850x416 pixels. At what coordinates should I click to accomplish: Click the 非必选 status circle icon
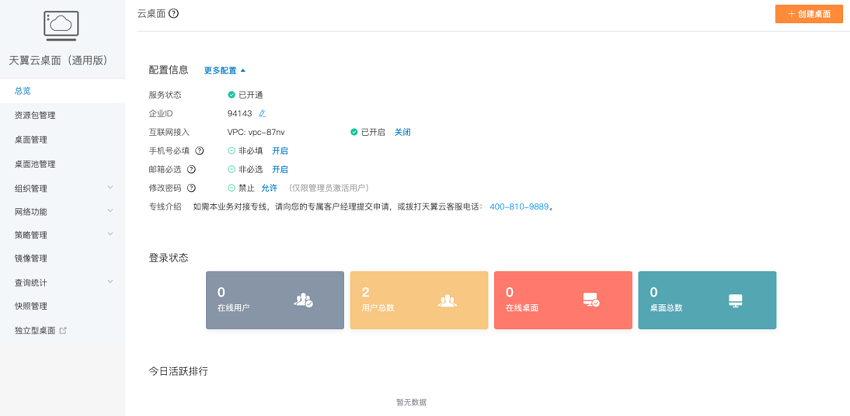coord(231,169)
